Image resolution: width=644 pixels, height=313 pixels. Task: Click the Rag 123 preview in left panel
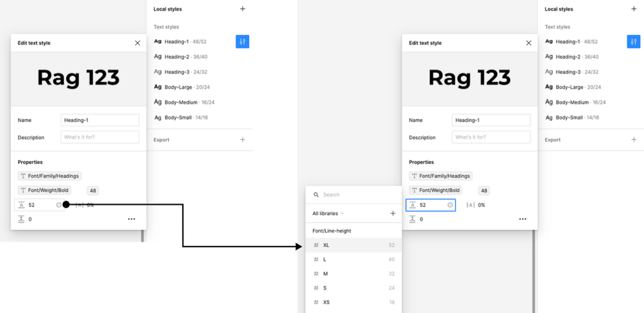coord(79,78)
